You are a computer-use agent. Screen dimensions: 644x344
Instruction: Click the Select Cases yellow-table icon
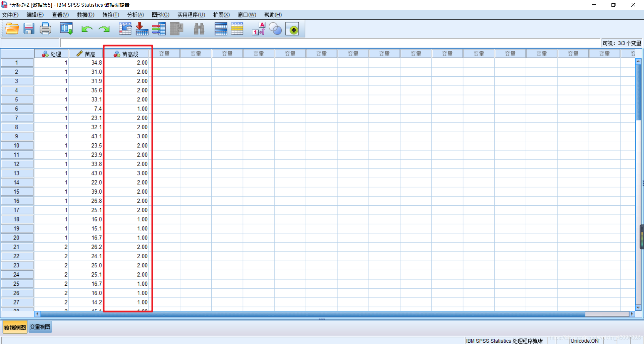pos(237,29)
